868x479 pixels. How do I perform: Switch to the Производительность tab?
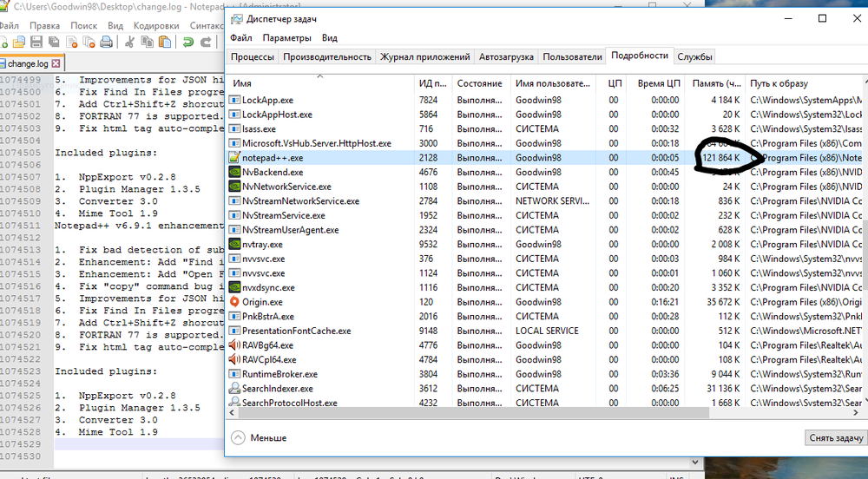tap(326, 57)
